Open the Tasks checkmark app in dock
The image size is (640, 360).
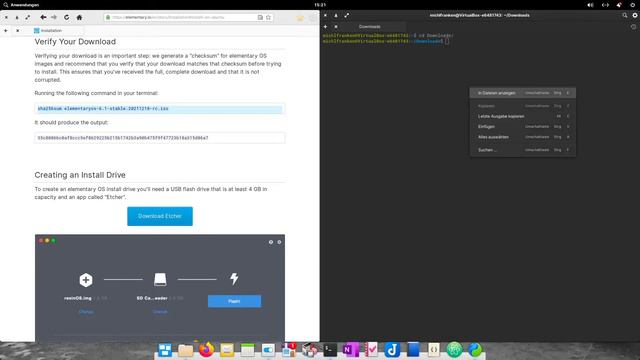pyautogui.click(x=371, y=350)
